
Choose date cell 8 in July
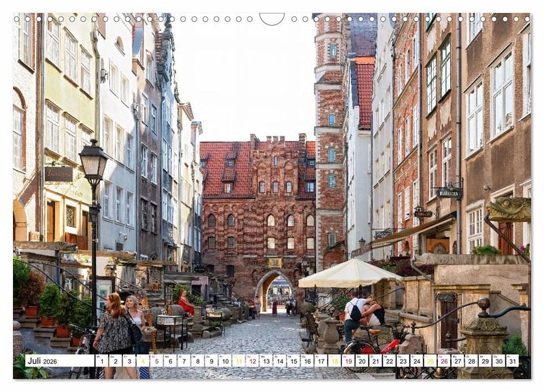pos(198,361)
